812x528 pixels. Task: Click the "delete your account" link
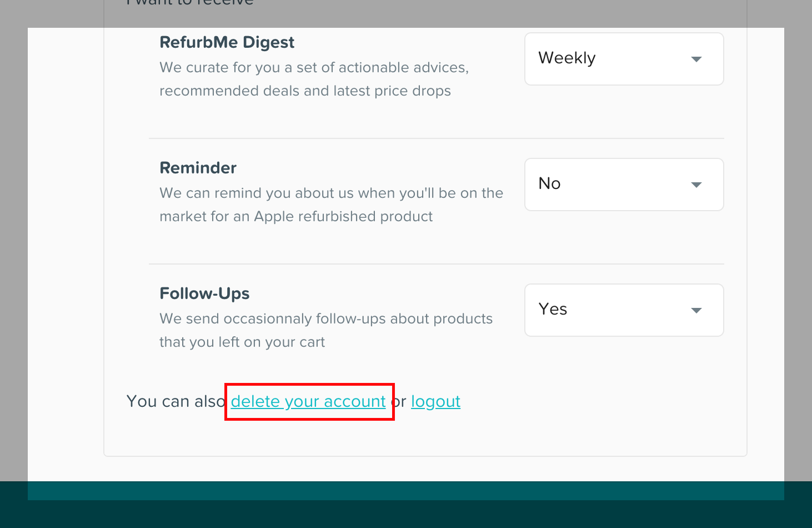click(308, 401)
